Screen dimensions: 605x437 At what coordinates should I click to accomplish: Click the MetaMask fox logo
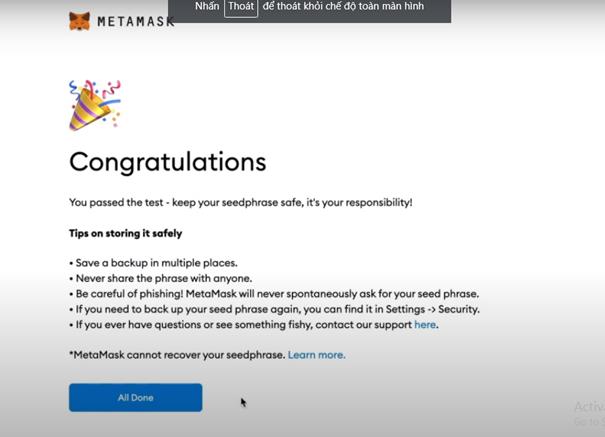pos(79,21)
